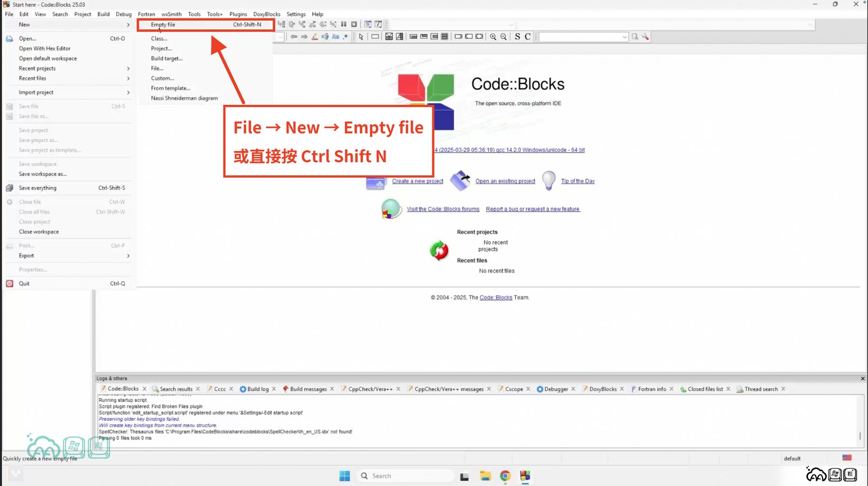Open the Debugging windows icon

click(368, 24)
